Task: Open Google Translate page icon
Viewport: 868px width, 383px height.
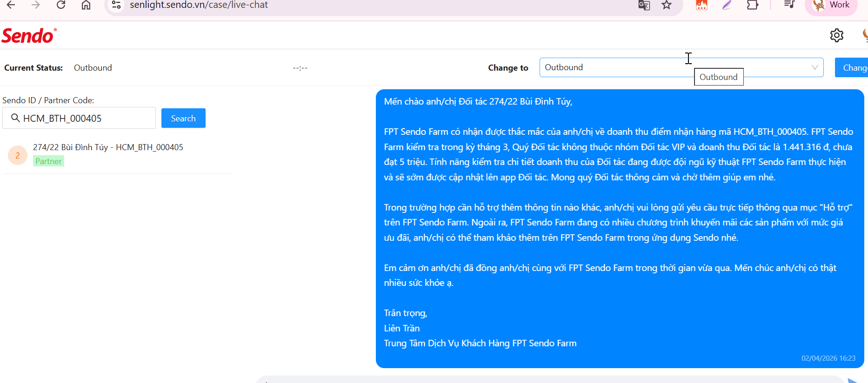Action: [x=644, y=5]
